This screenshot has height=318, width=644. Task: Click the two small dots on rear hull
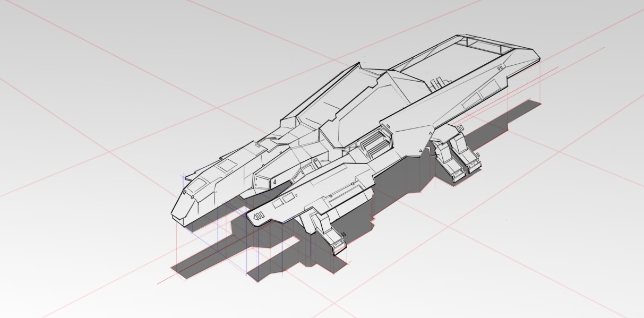pyautogui.click(x=500, y=68)
